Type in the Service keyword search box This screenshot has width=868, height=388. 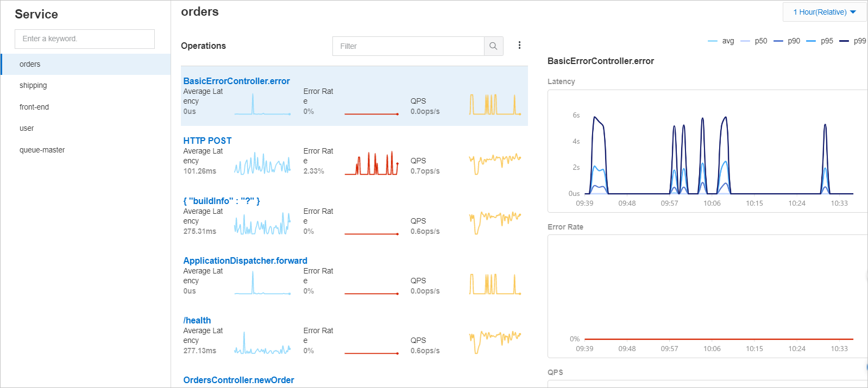click(x=85, y=39)
